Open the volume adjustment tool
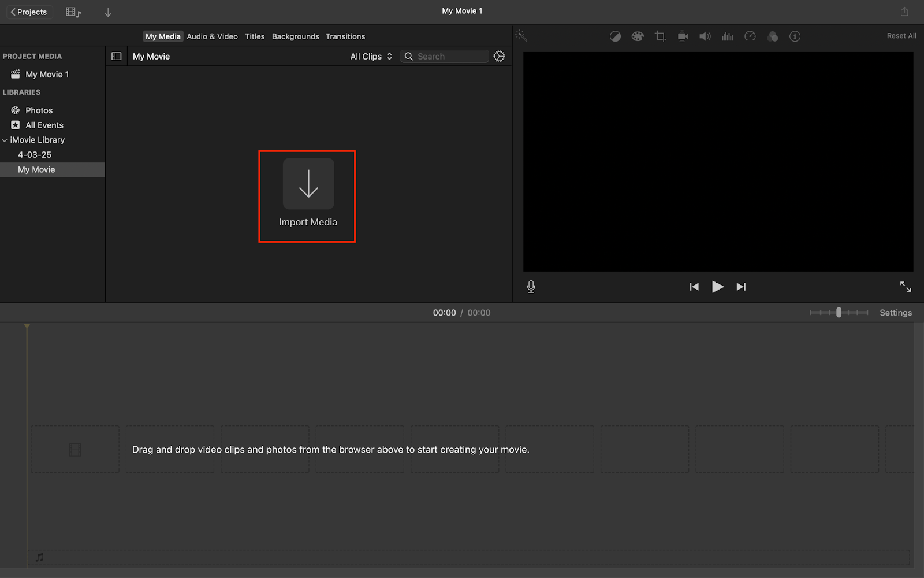Viewport: 924px width, 578px height. (705, 36)
